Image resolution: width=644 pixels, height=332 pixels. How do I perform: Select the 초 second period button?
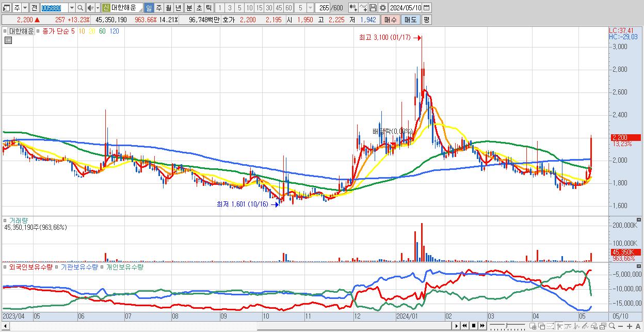click(199, 8)
